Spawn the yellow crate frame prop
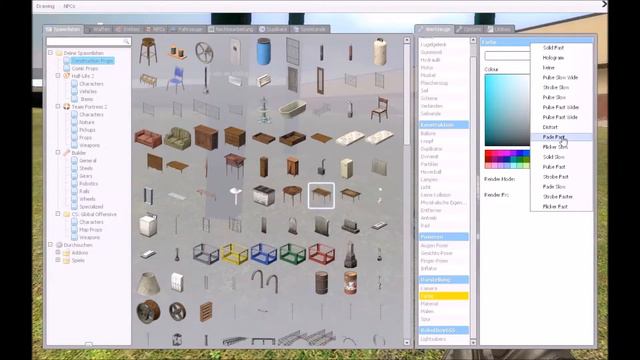640x360 pixels. pos(234,253)
